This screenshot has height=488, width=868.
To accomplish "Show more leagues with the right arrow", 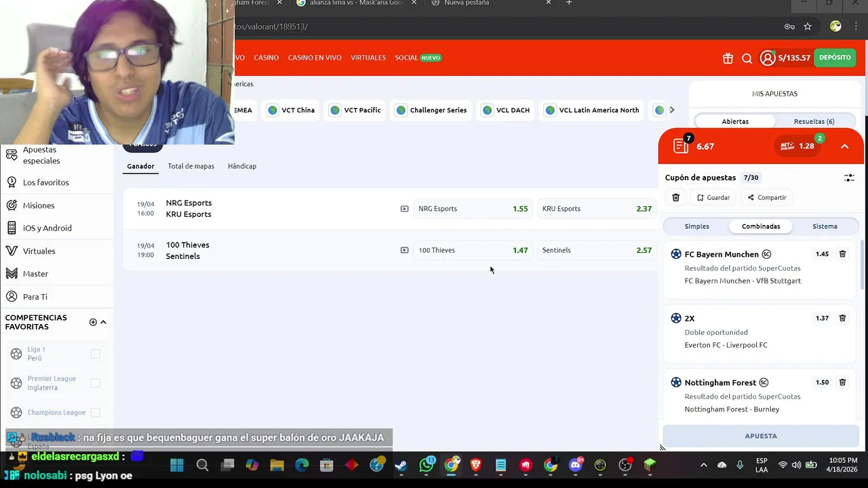I will (672, 110).
